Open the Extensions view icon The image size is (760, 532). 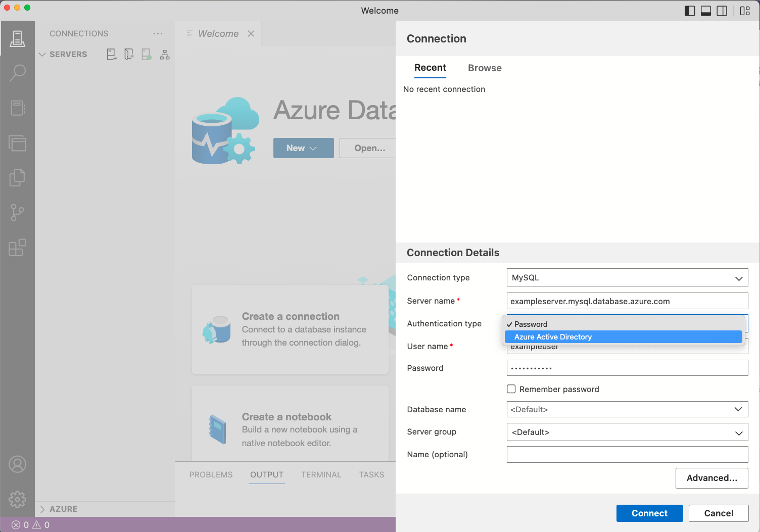(18, 247)
